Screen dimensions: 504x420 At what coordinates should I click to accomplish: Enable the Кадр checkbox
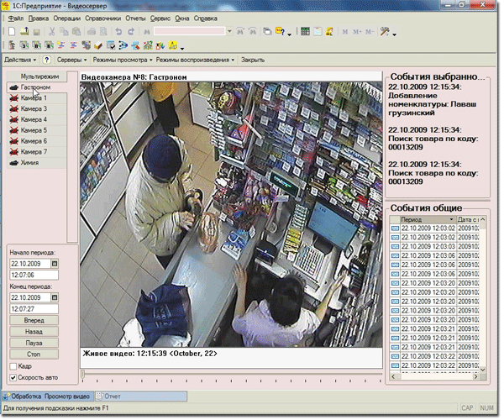coord(13,366)
